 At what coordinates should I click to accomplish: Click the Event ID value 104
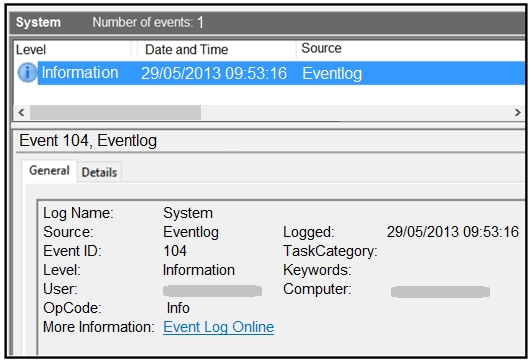coord(175,251)
